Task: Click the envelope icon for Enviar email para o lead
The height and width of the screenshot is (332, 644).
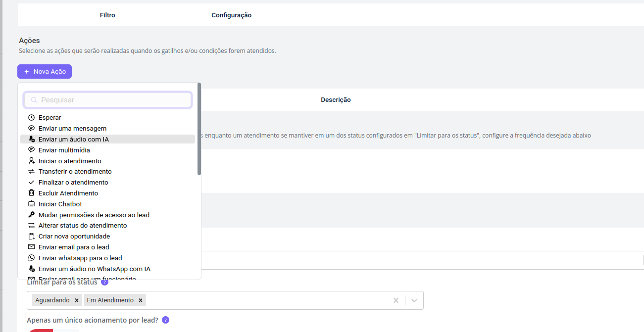Action: 32,247
